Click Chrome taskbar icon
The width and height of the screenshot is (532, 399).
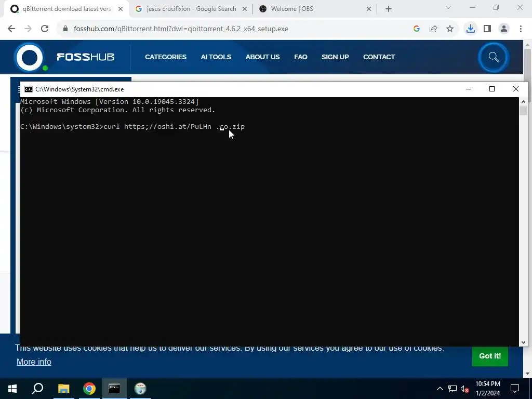point(89,389)
